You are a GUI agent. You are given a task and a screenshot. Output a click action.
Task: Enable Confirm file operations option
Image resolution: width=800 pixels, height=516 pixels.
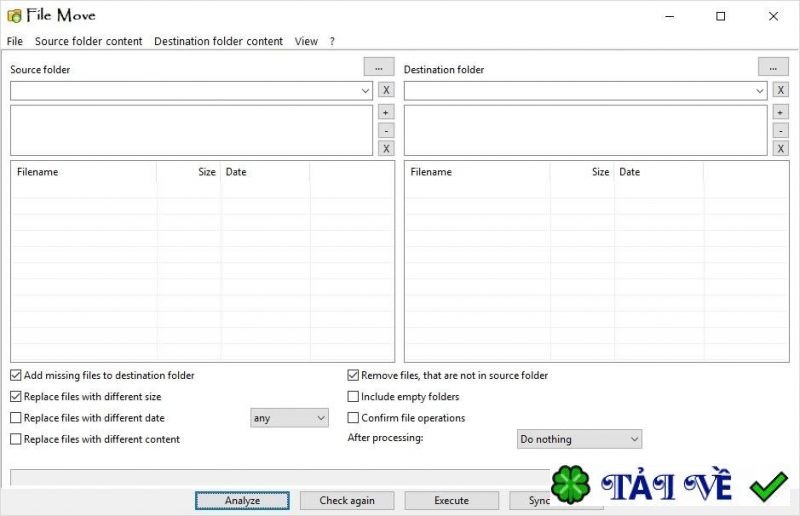click(353, 418)
